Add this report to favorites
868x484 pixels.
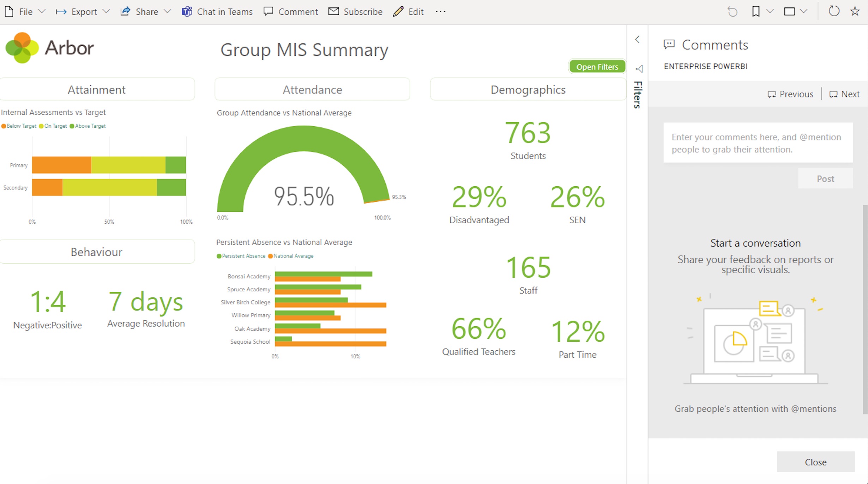[x=855, y=11]
